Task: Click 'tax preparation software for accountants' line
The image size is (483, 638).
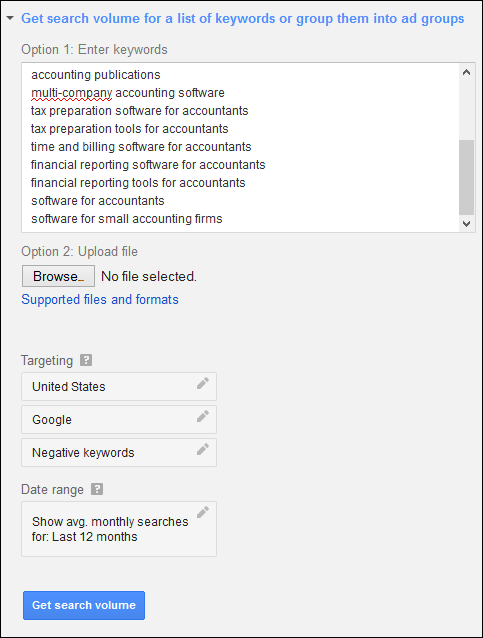Action: pos(140,111)
